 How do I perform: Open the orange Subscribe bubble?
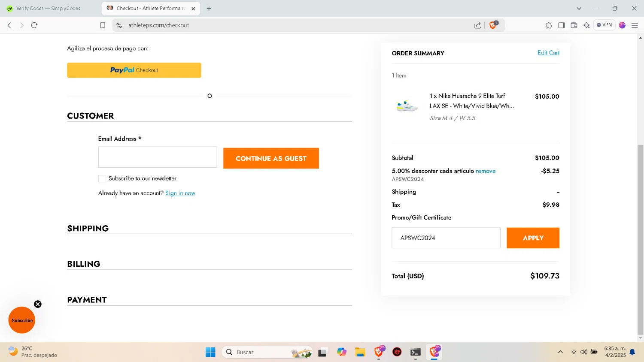click(22, 320)
